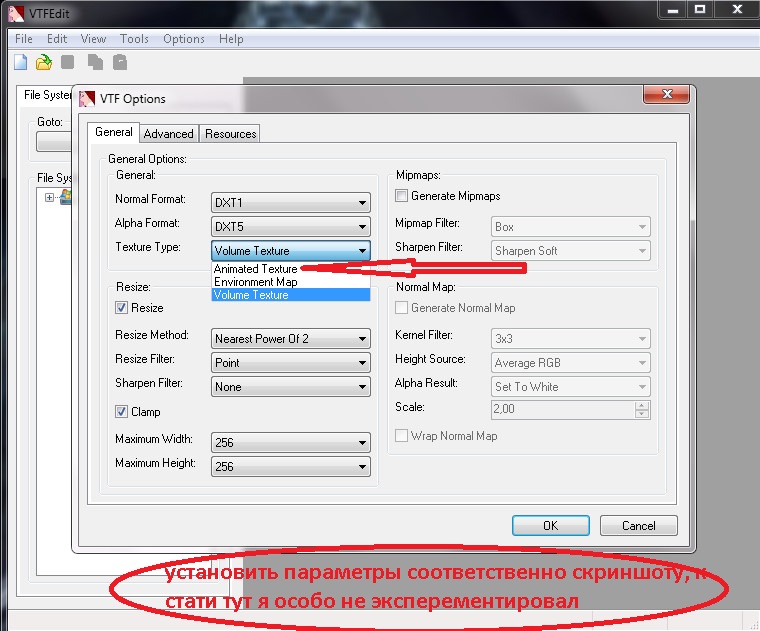This screenshot has height=631, width=760.
Task: Open the Mipmap Filter Box dropdown
Action: point(570,227)
